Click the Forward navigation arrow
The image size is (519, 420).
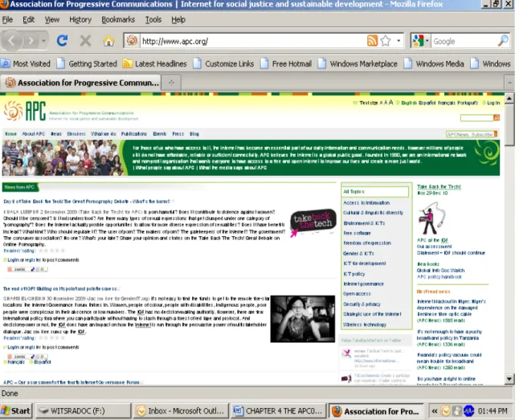tap(31, 41)
